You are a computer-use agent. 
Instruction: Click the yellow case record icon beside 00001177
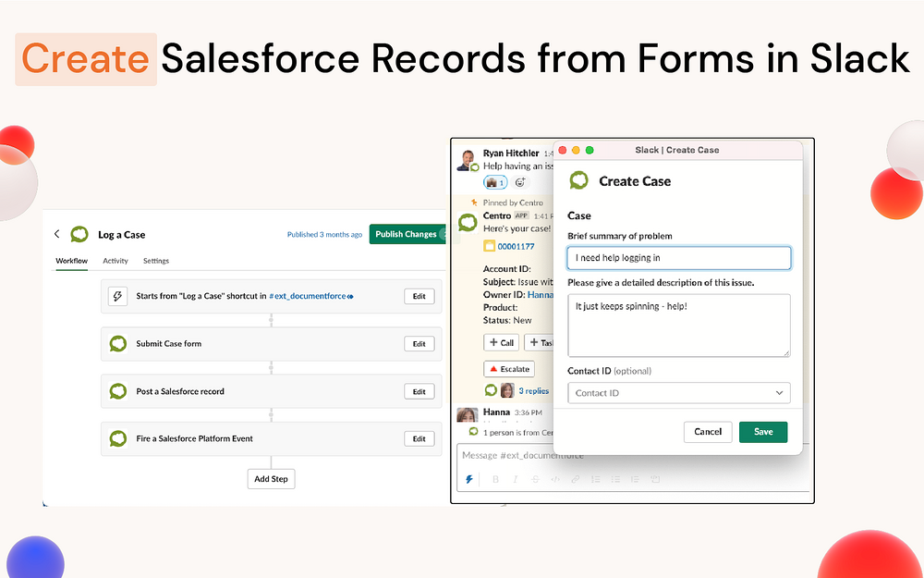[x=489, y=246]
